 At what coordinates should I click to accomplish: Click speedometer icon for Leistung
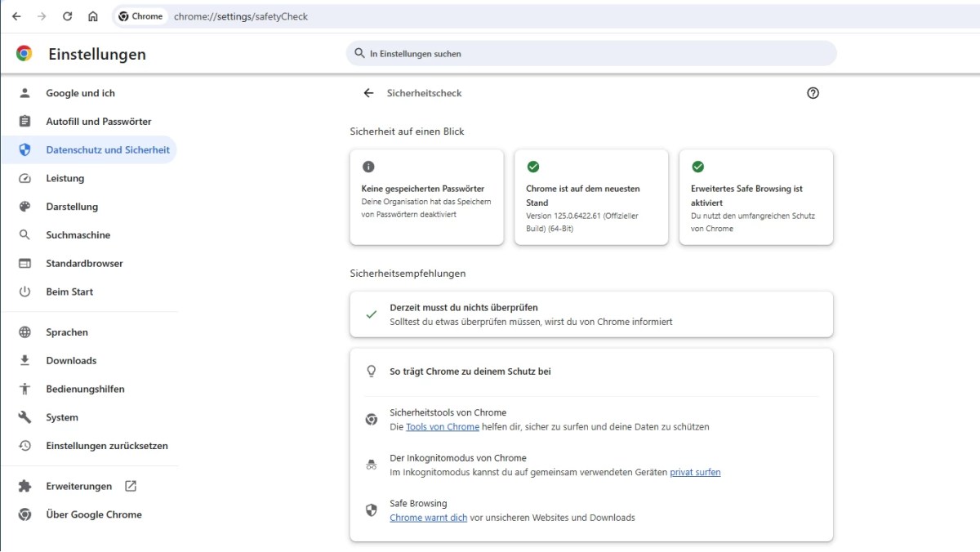click(x=24, y=178)
